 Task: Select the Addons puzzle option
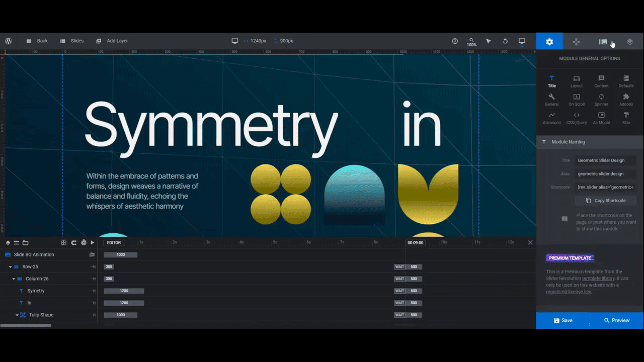(626, 100)
